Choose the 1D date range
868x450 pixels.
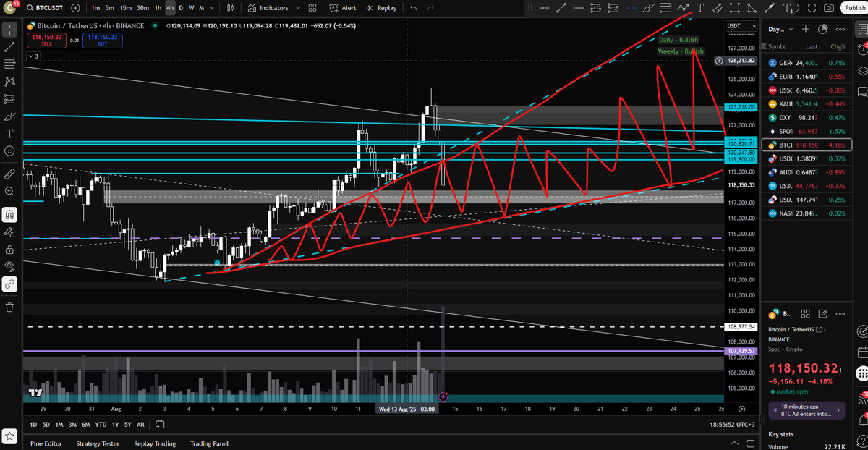33,424
